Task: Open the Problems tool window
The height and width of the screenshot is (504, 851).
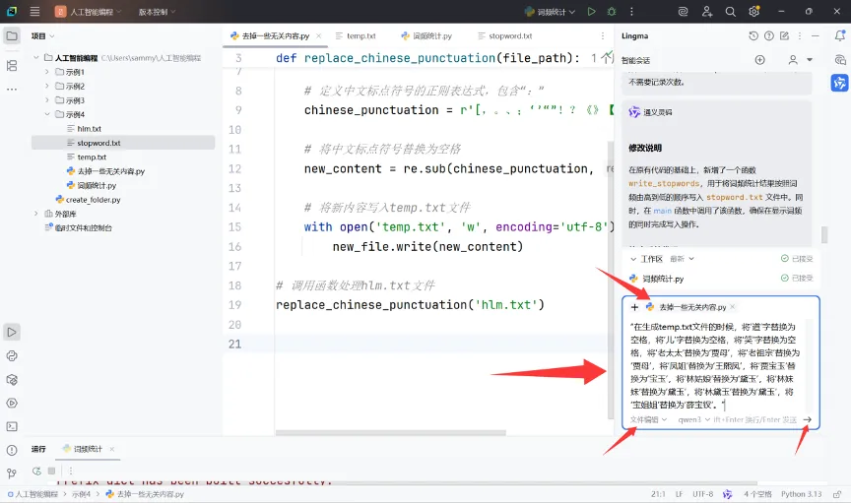Action: pyautogui.click(x=12, y=450)
